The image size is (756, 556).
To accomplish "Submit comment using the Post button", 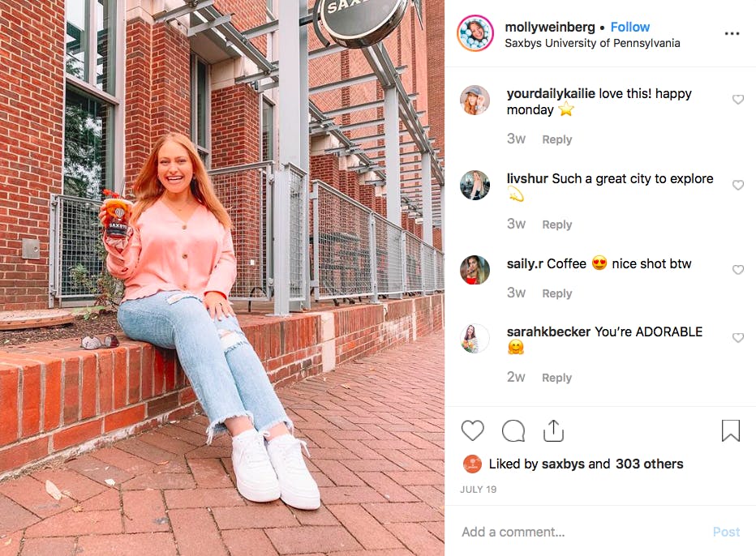I will (726, 532).
